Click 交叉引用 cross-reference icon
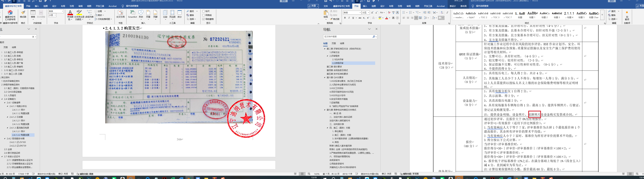The image size is (644, 179). pyautogui.click(x=120, y=14)
